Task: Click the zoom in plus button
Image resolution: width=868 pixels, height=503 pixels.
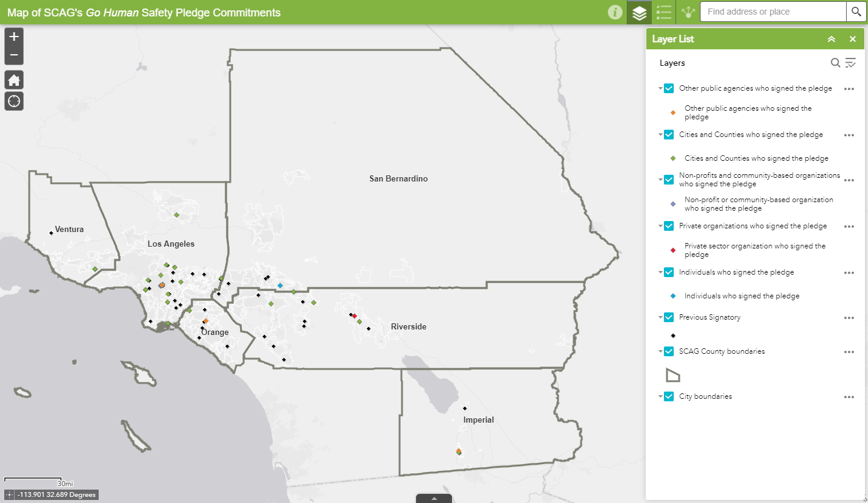Action: pos(14,37)
